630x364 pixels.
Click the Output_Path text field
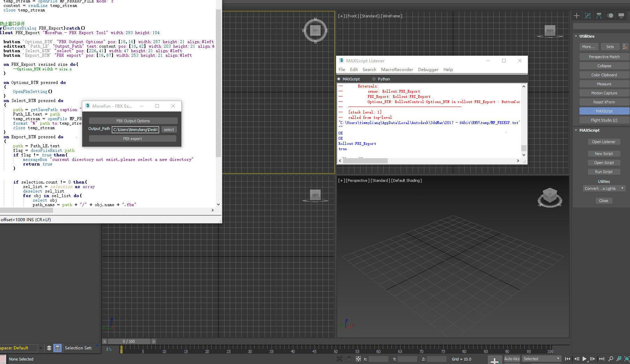coord(135,130)
